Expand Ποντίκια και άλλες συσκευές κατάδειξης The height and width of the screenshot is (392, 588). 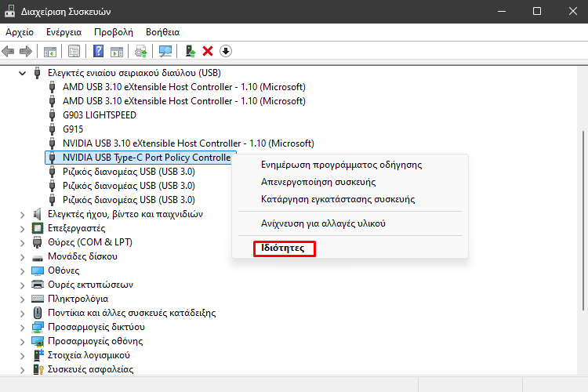23,314
